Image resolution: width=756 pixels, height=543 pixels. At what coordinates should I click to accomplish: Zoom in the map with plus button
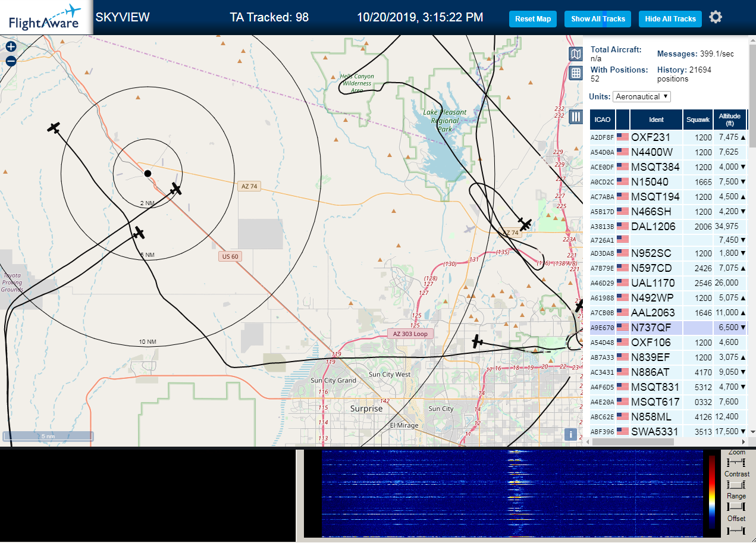pos(11,46)
